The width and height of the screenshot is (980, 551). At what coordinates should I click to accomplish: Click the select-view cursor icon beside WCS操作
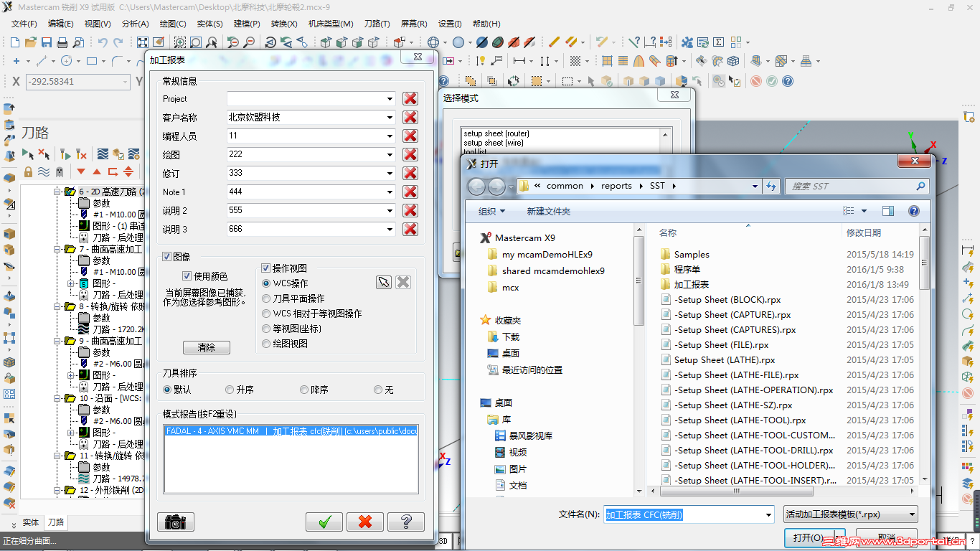pyautogui.click(x=384, y=282)
